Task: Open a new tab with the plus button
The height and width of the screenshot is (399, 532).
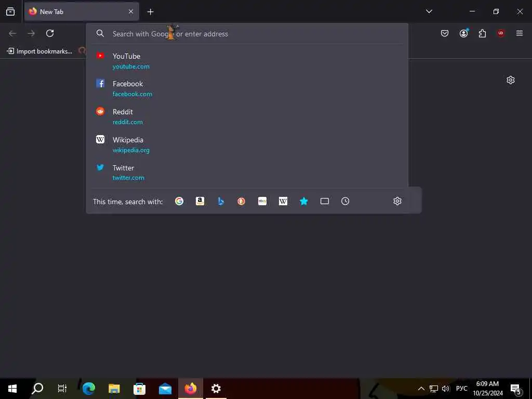Action: click(150, 12)
